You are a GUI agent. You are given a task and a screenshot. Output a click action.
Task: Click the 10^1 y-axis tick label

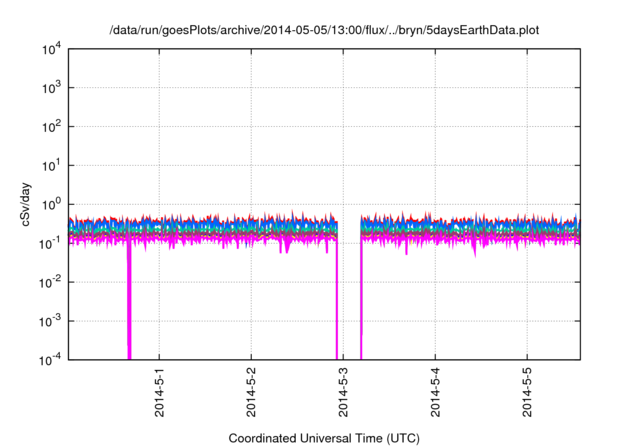coord(51,166)
